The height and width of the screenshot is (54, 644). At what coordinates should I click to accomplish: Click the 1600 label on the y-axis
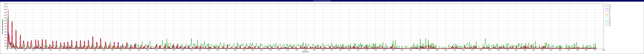coord(5,4)
